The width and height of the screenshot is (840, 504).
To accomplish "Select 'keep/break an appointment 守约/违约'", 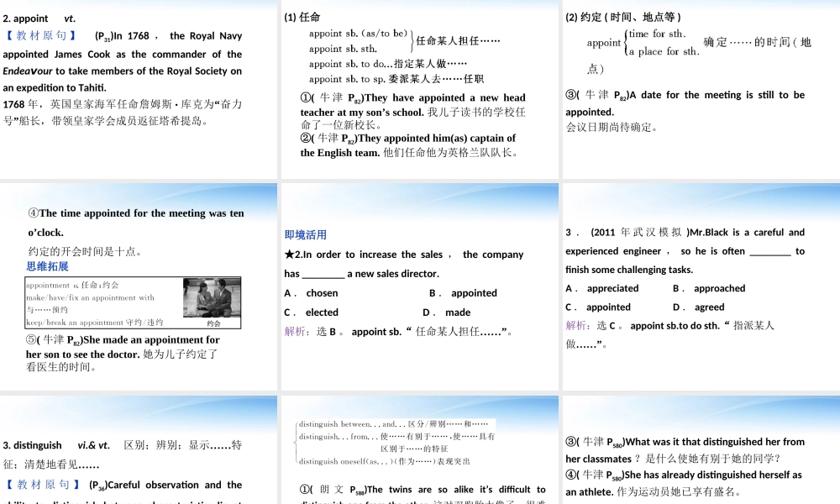I will [x=94, y=323].
